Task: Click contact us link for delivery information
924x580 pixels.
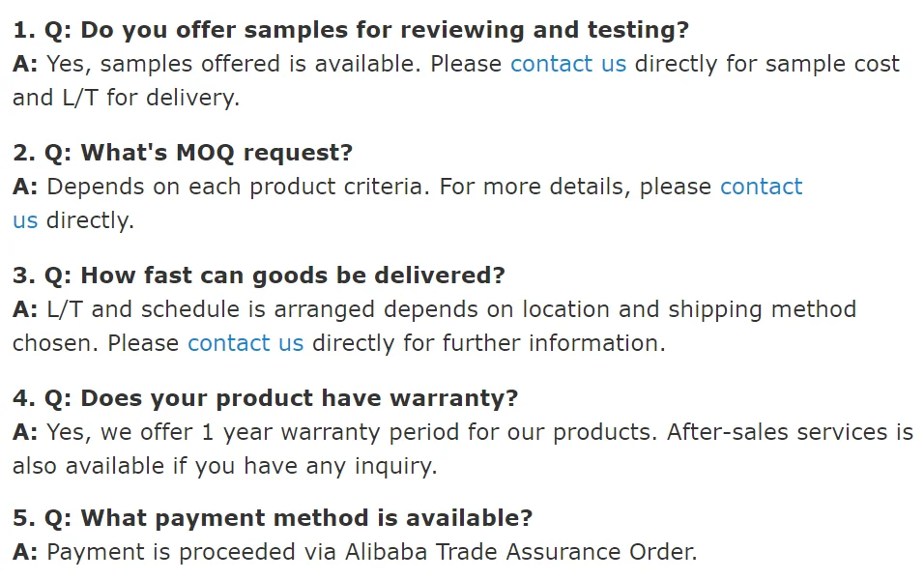Action: pos(245,343)
